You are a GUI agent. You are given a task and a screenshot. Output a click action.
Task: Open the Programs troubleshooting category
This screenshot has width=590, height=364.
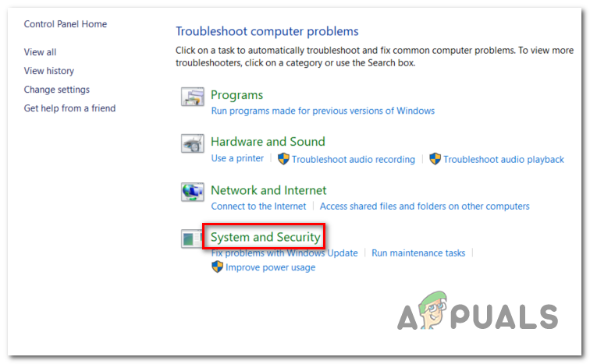(236, 95)
